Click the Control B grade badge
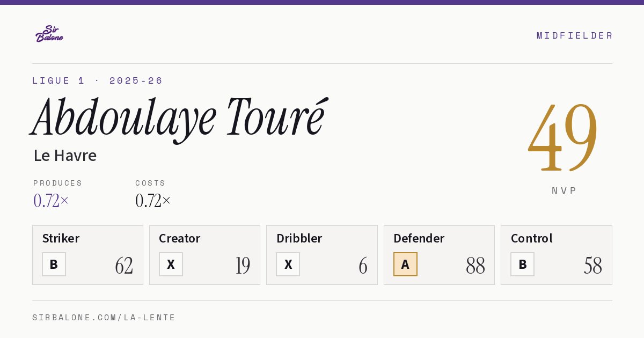Screen dimensions: 644x338 pyautogui.click(x=522, y=264)
